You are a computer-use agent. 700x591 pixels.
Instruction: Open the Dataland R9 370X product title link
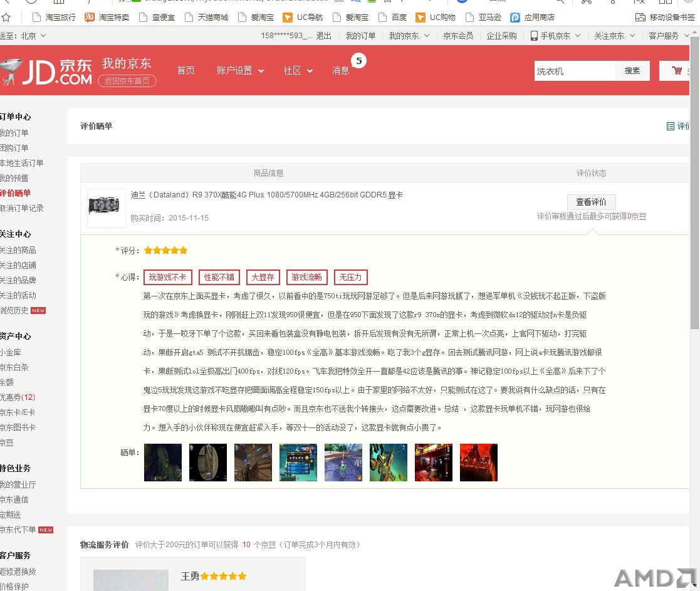(x=267, y=195)
